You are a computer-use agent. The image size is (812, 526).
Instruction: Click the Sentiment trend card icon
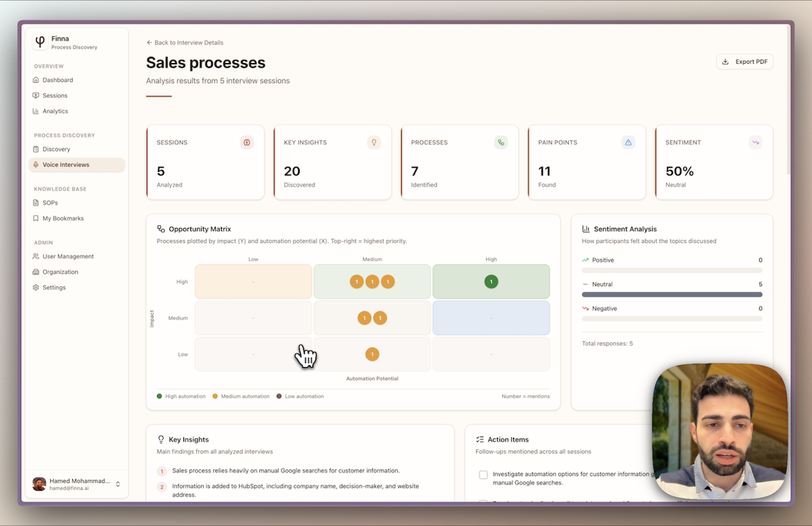click(x=755, y=143)
